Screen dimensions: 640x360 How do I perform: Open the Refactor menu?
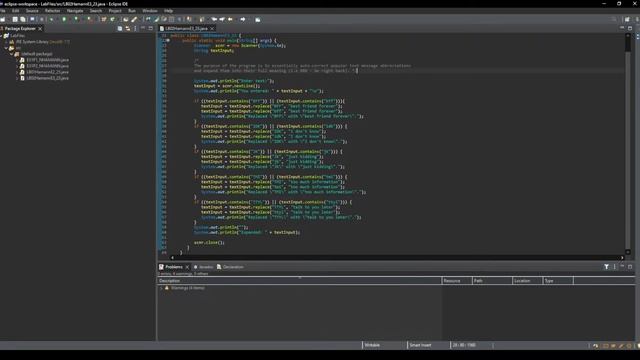click(52, 11)
